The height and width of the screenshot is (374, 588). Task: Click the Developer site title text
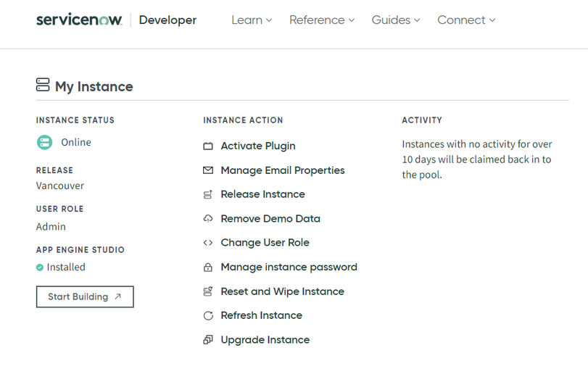(x=167, y=20)
